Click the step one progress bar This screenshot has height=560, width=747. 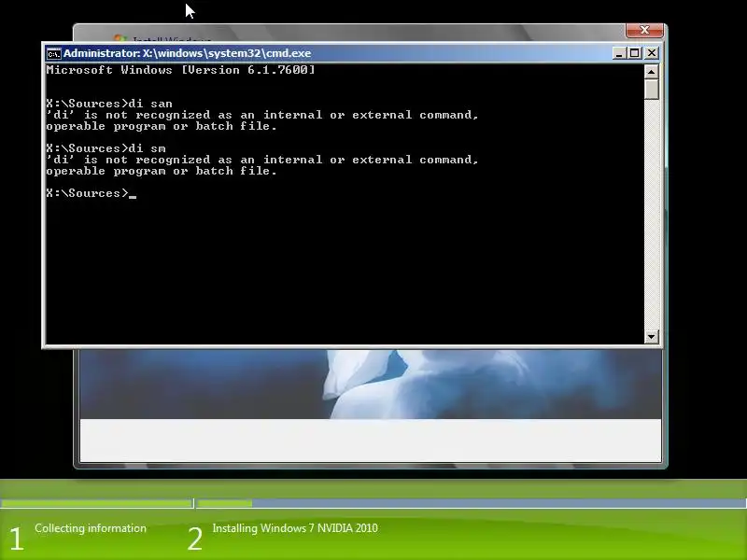97,503
